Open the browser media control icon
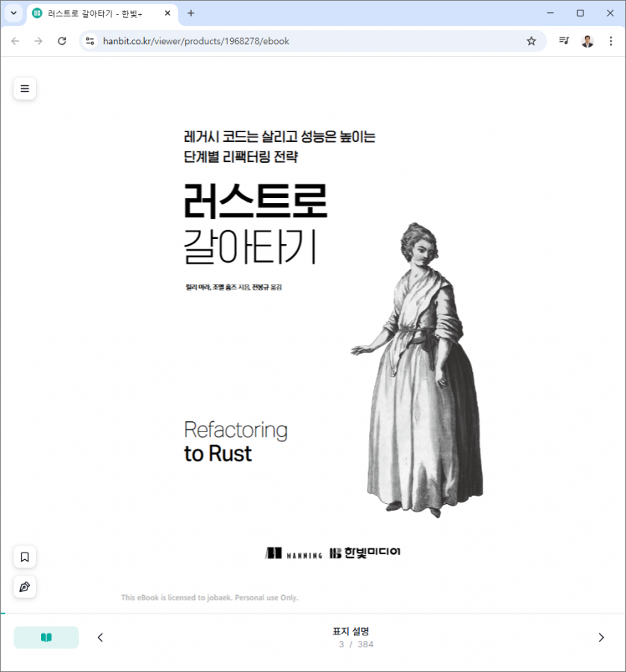The image size is (626, 672). click(564, 41)
